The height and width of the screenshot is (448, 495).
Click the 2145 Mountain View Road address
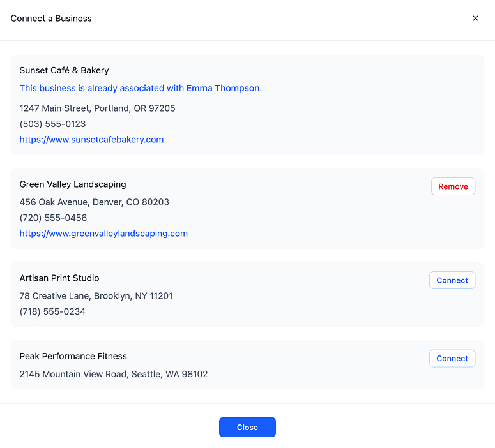click(x=114, y=374)
